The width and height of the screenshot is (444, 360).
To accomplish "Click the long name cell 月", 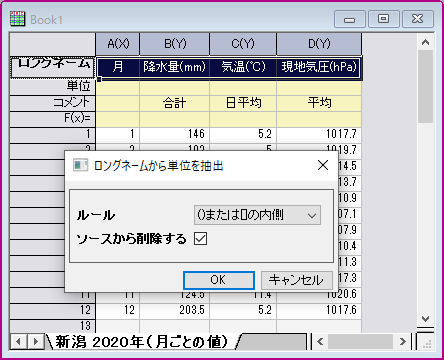I will point(118,68).
